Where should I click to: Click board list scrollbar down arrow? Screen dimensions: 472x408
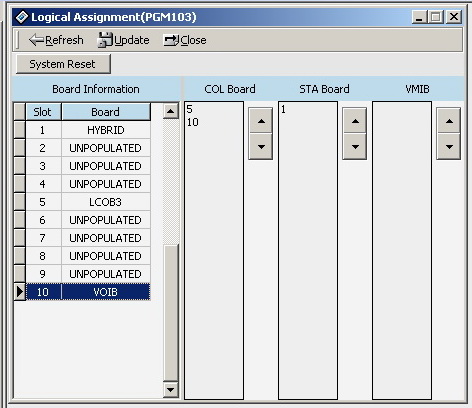click(171, 389)
